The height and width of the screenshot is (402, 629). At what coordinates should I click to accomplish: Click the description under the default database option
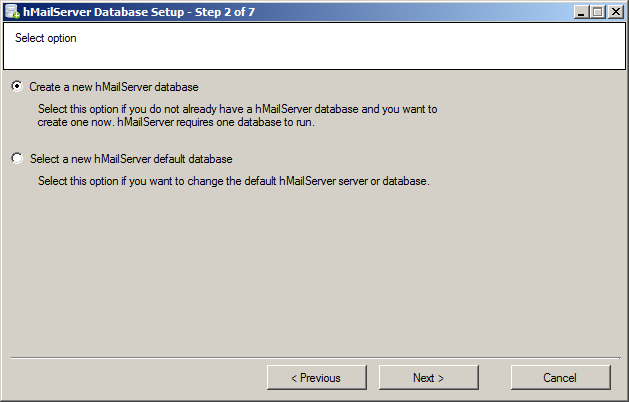click(233, 181)
